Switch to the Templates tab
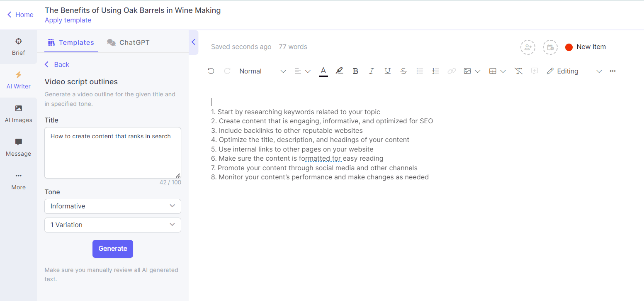This screenshot has height=301, width=644. [x=71, y=42]
